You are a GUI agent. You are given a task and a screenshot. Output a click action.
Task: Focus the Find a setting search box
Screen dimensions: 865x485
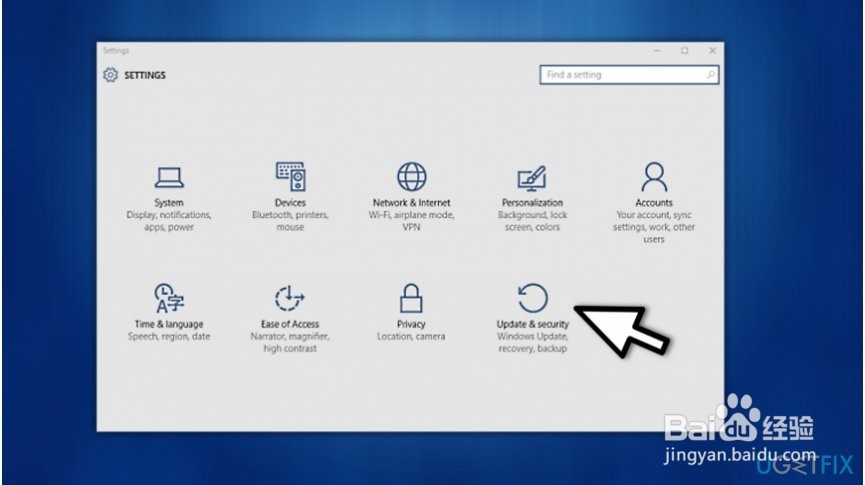pos(629,74)
